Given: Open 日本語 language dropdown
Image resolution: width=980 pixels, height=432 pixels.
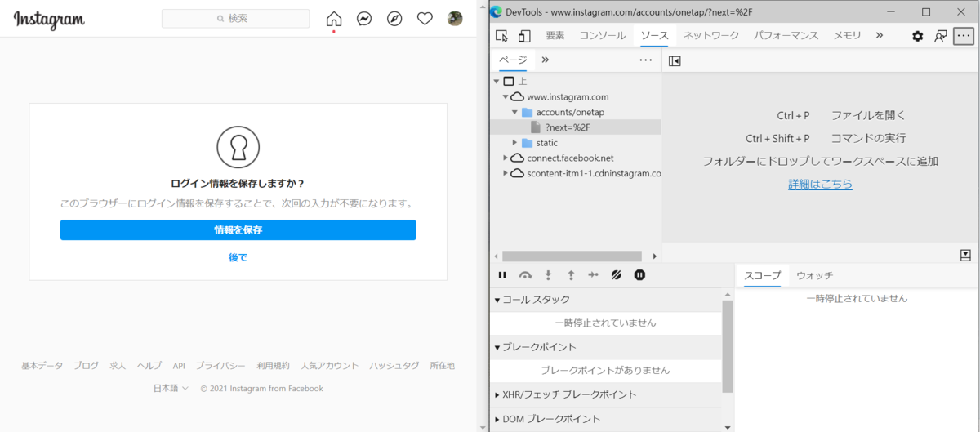Looking at the screenshot, I should click(171, 389).
